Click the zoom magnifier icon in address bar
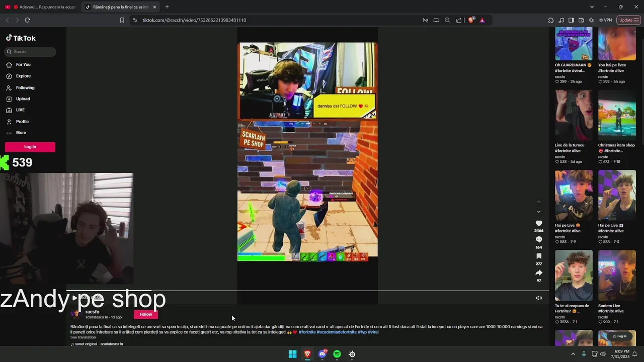 (x=447, y=20)
